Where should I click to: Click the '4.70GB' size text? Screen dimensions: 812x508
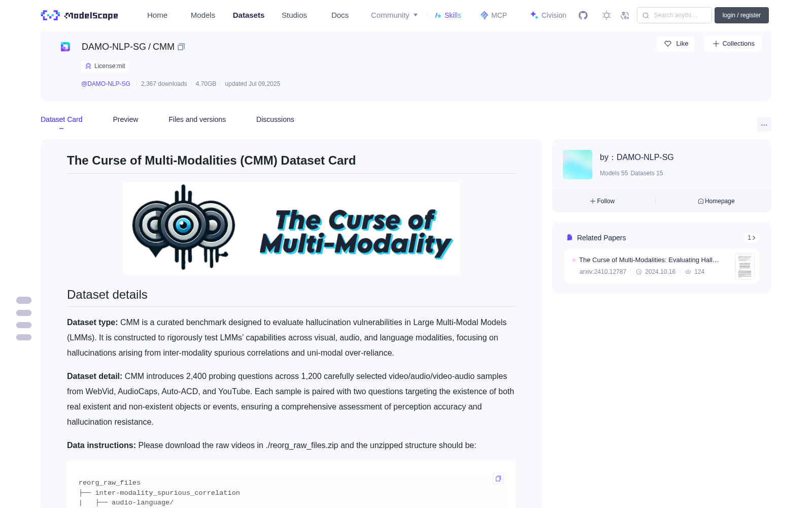pos(206,84)
